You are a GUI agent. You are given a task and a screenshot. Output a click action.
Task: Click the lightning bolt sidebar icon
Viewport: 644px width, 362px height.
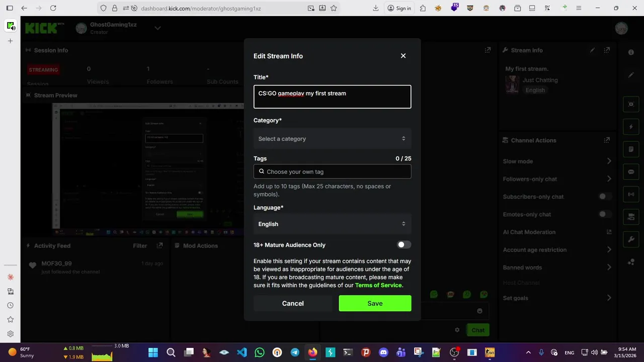pyautogui.click(x=631, y=127)
